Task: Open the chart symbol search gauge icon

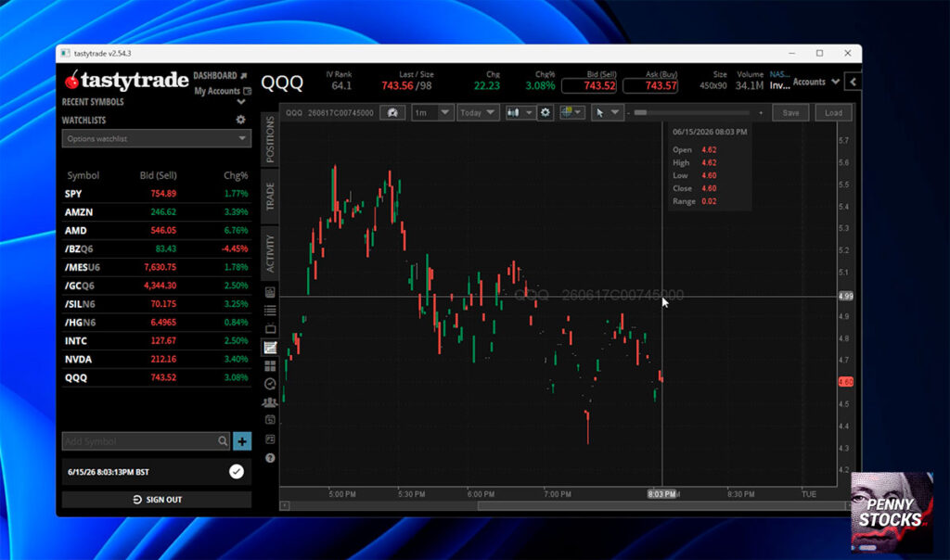Action: pos(392,112)
